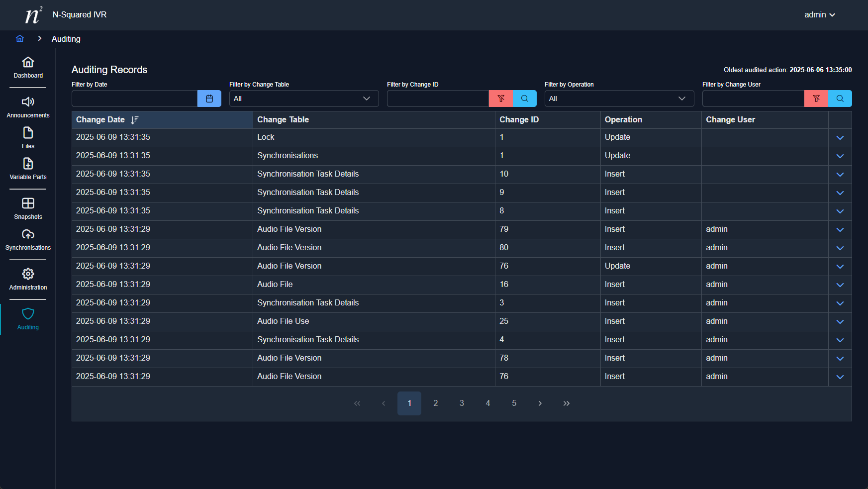Open Variable Parts page
868x489 pixels.
coord(28,169)
